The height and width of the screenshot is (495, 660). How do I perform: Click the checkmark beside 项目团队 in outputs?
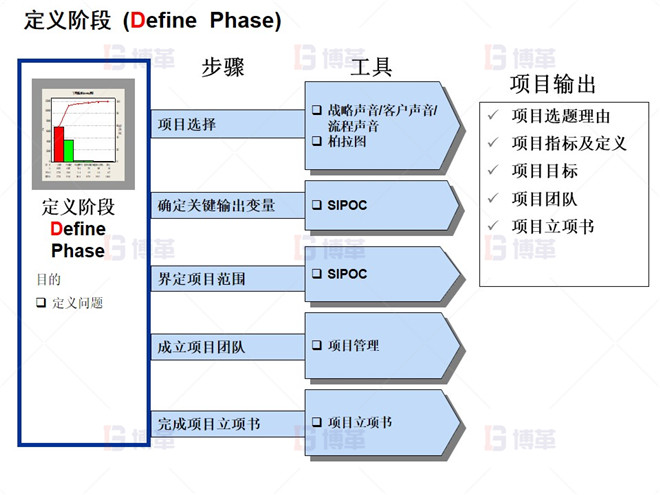(x=491, y=199)
